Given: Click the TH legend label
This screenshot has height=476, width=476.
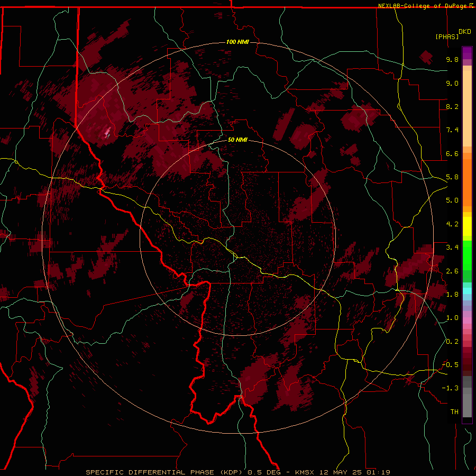Looking at the screenshot, I should (454, 412).
